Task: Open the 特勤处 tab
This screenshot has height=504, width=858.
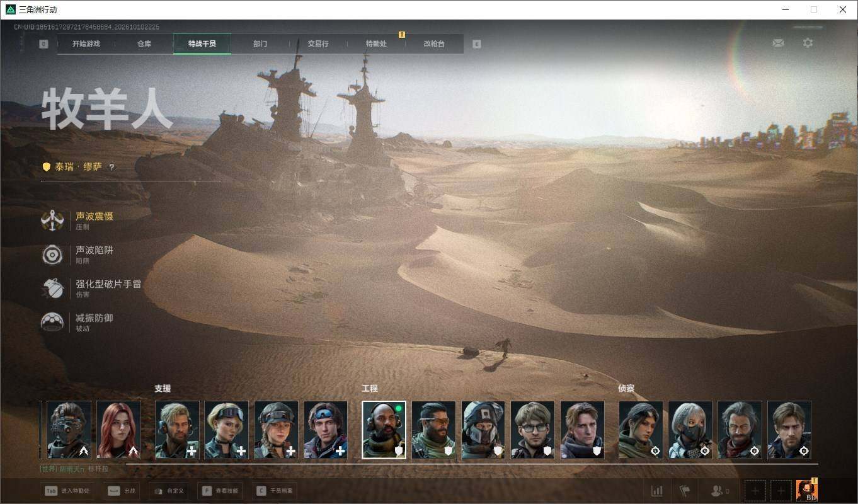Action: 376,44
